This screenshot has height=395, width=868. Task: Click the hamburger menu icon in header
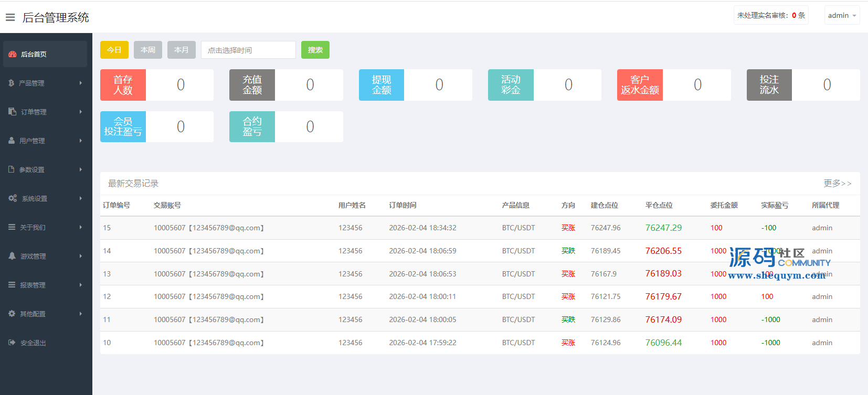pyautogui.click(x=10, y=17)
